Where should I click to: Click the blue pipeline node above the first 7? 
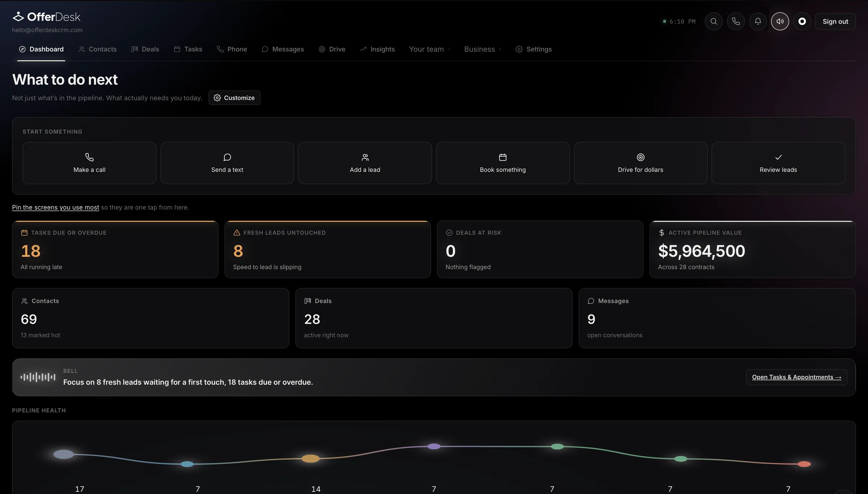tap(187, 464)
